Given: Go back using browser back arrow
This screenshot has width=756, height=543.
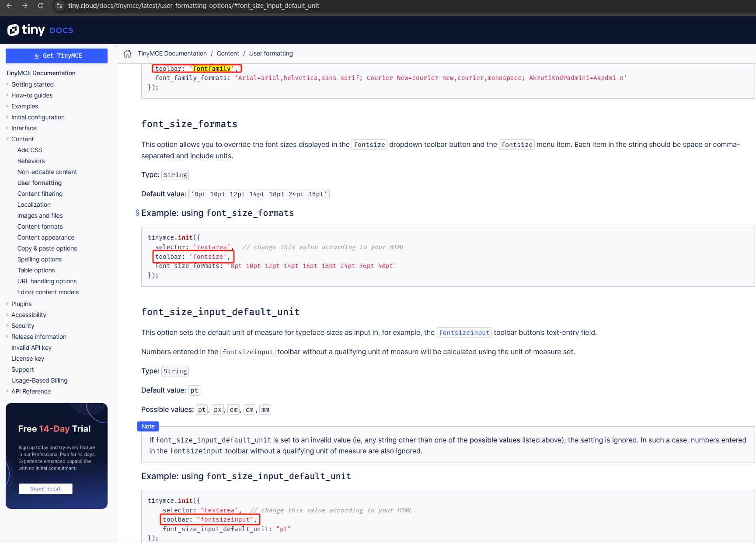Looking at the screenshot, I should [9, 6].
